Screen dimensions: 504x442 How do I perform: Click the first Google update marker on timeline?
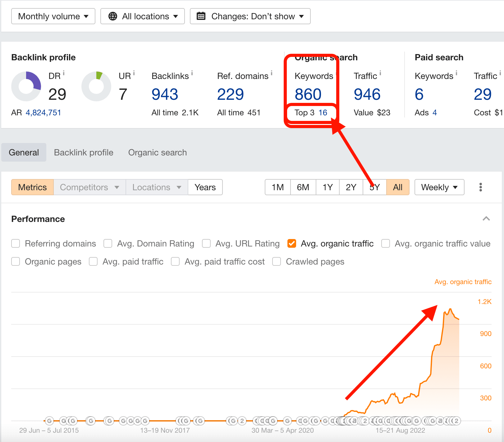49,421
